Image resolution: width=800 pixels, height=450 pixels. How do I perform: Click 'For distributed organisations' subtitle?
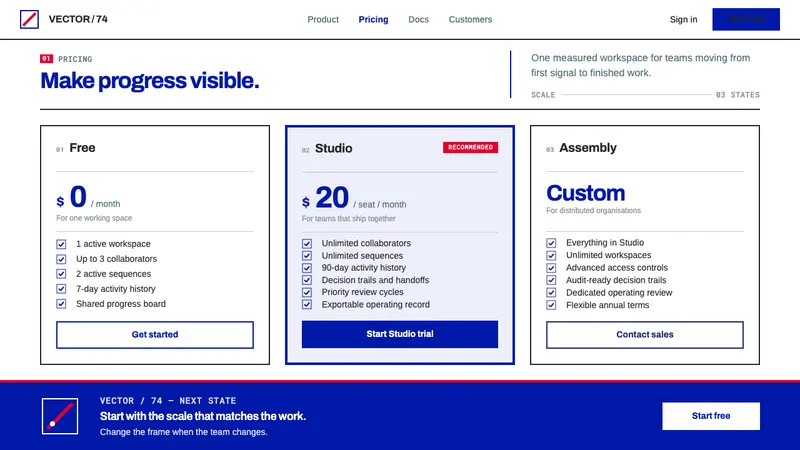pyautogui.click(x=593, y=210)
